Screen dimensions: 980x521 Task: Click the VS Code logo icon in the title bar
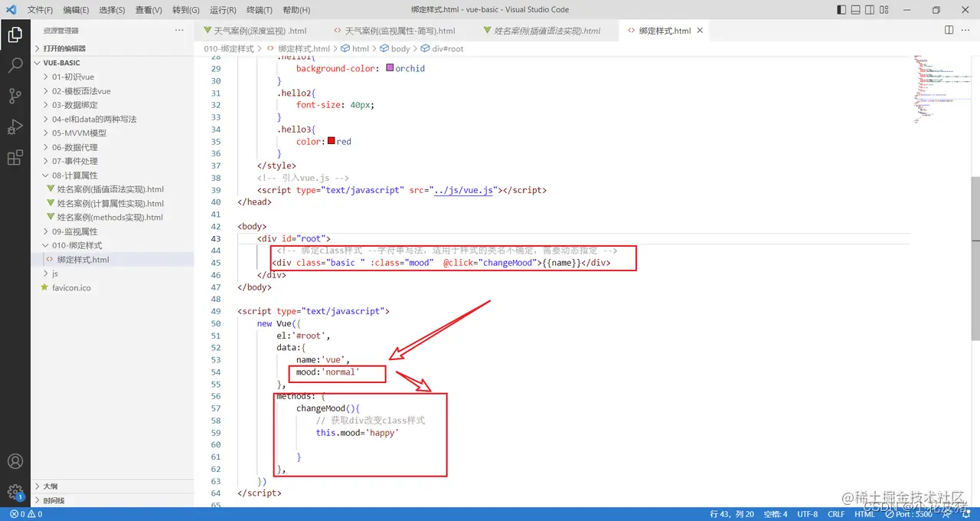point(11,10)
